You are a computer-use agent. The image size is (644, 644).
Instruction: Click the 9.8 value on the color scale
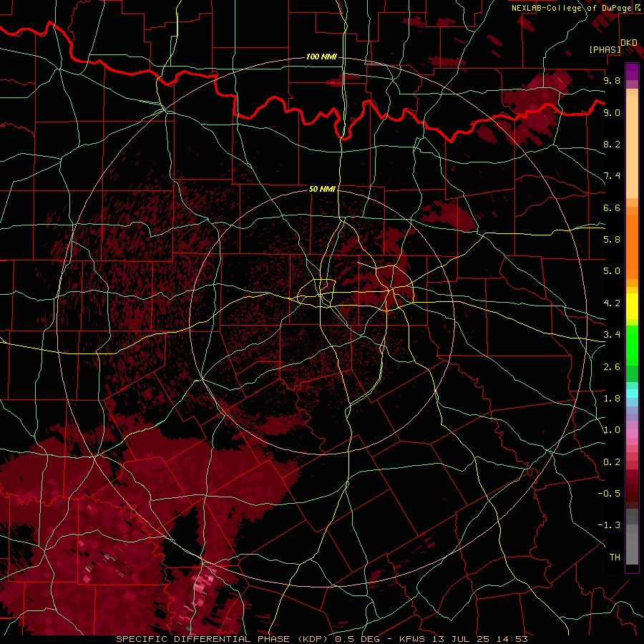[612, 80]
